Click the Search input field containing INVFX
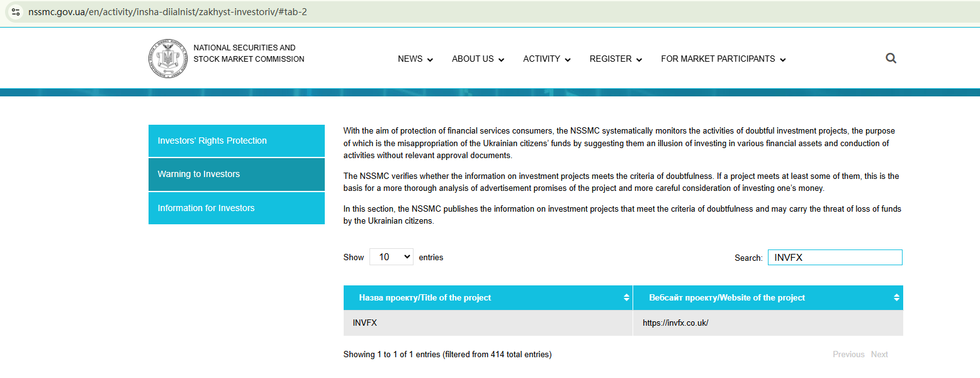The image size is (980, 378). coord(835,258)
